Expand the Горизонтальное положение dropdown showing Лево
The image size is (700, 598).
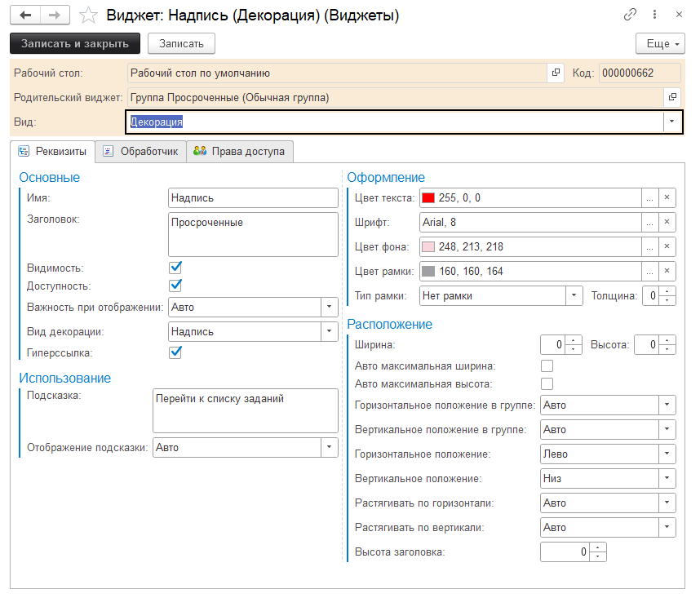pos(667,454)
